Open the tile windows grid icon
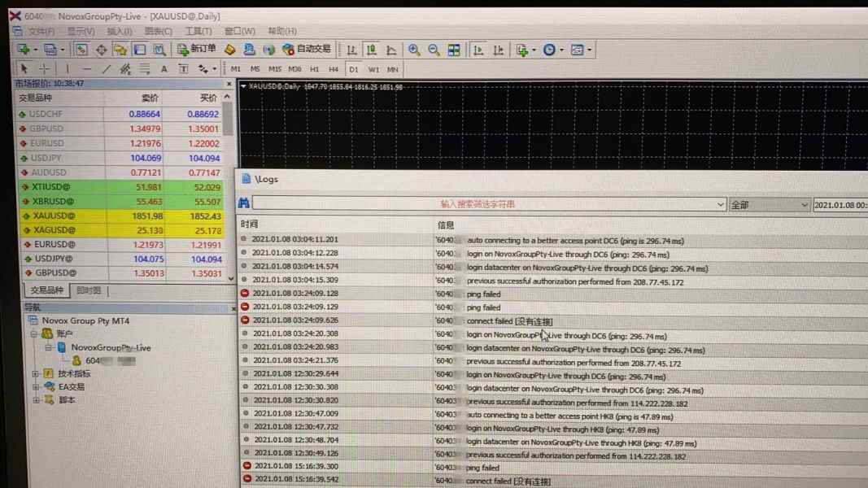The width and height of the screenshot is (868, 488). [454, 50]
